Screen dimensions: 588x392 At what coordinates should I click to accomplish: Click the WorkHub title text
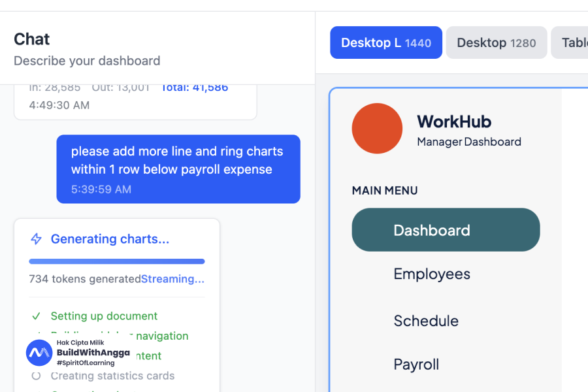coord(453,122)
